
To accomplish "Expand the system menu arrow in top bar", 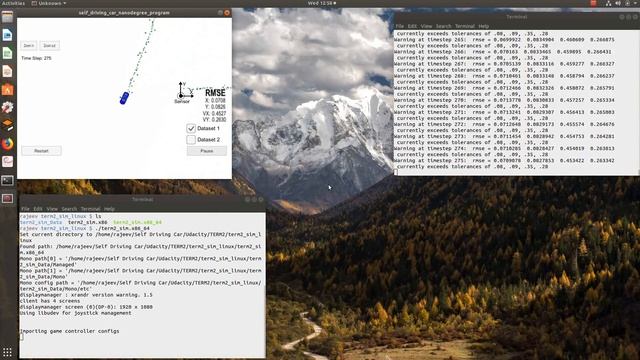I will tap(635, 3).
